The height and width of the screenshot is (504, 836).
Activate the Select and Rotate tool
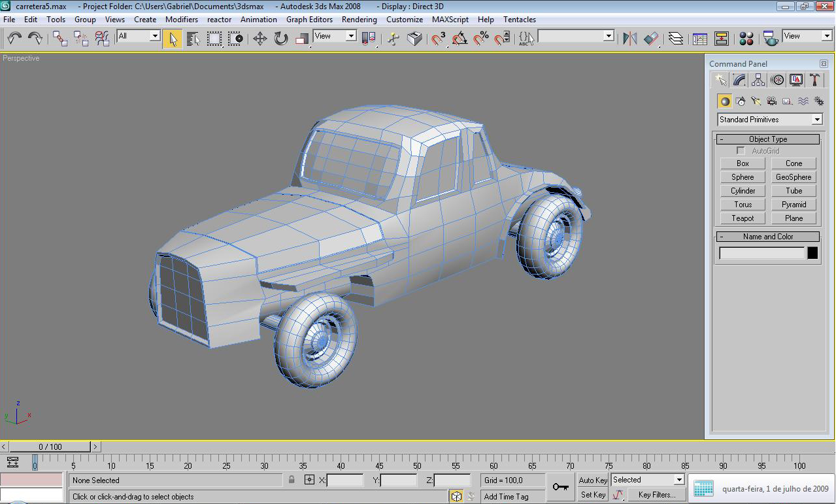[281, 39]
